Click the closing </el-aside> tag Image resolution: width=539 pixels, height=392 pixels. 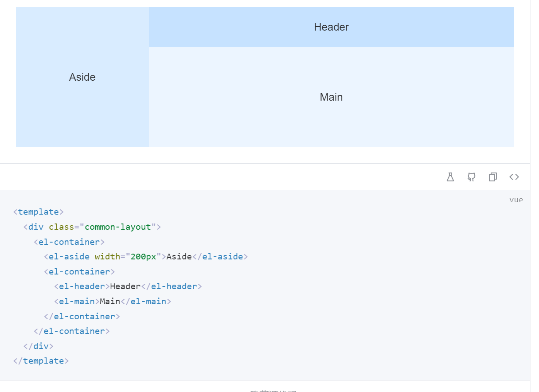tap(220, 257)
